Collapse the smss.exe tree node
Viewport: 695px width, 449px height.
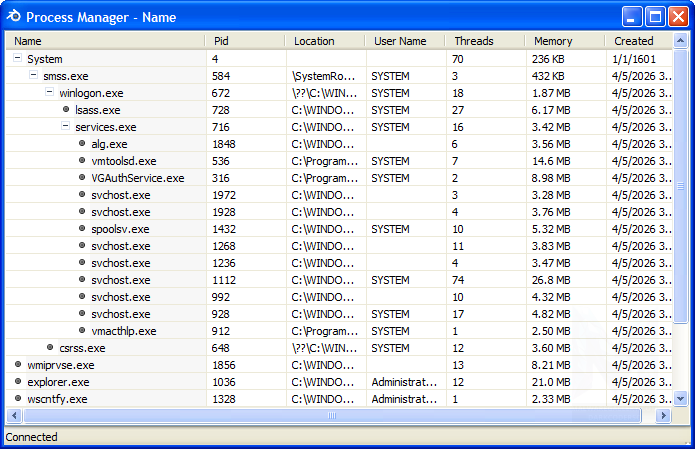click(x=33, y=76)
